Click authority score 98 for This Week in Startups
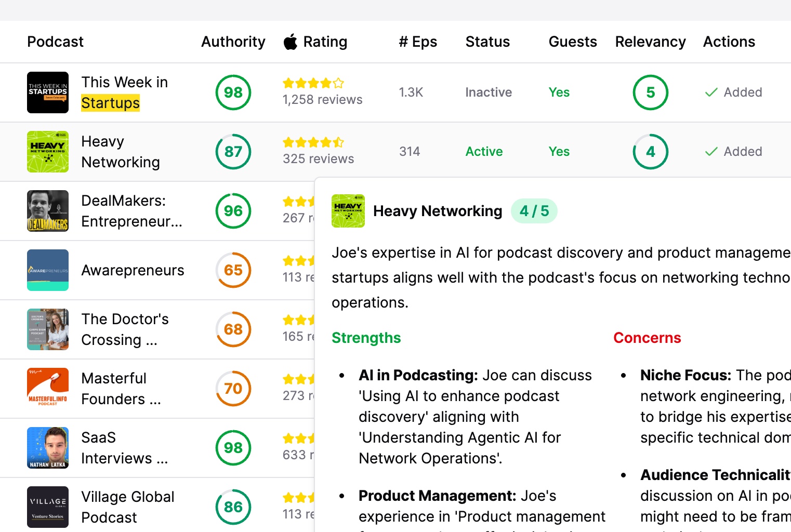Screen dimensions: 791x532 [x=233, y=92]
